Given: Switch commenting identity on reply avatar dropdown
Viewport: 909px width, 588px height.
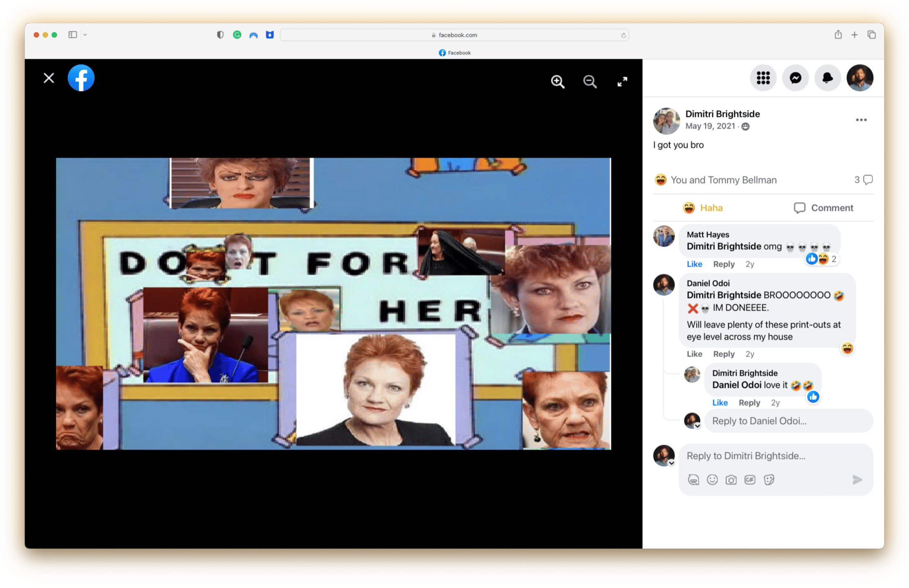Looking at the screenshot, I should pyautogui.click(x=697, y=426).
